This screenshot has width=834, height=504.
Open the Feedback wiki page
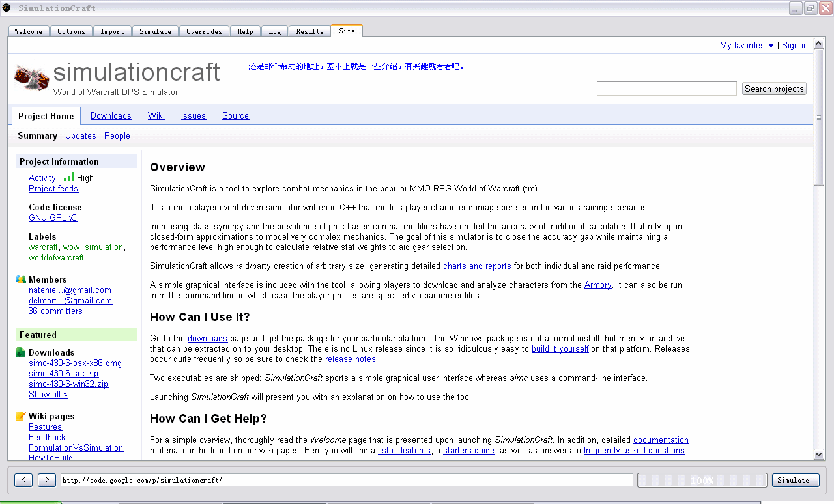pos(47,437)
